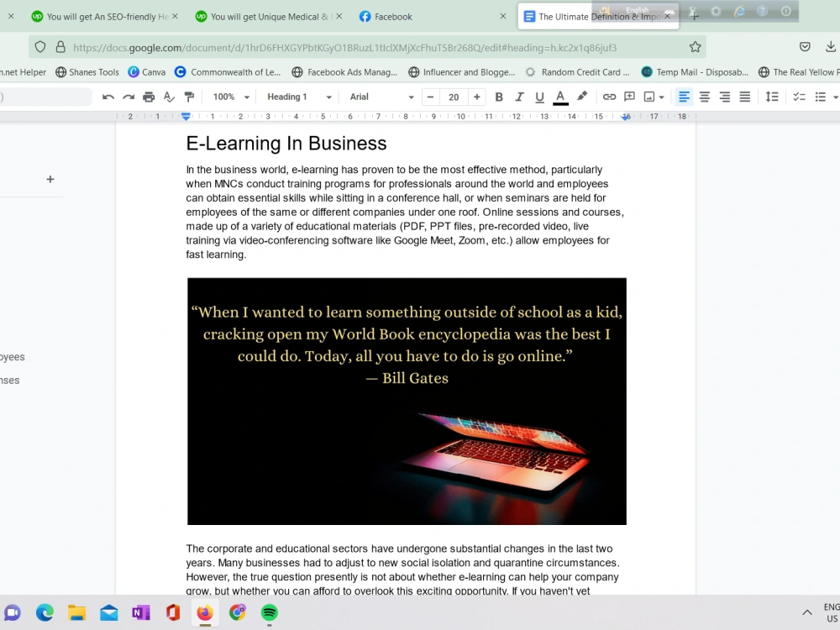This screenshot has height=630, width=840.
Task: Bookmark this page with the star icon
Action: pyautogui.click(x=695, y=47)
